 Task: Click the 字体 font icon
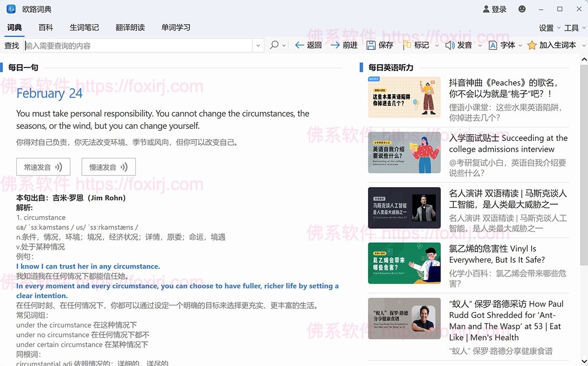tap(493, 45)
